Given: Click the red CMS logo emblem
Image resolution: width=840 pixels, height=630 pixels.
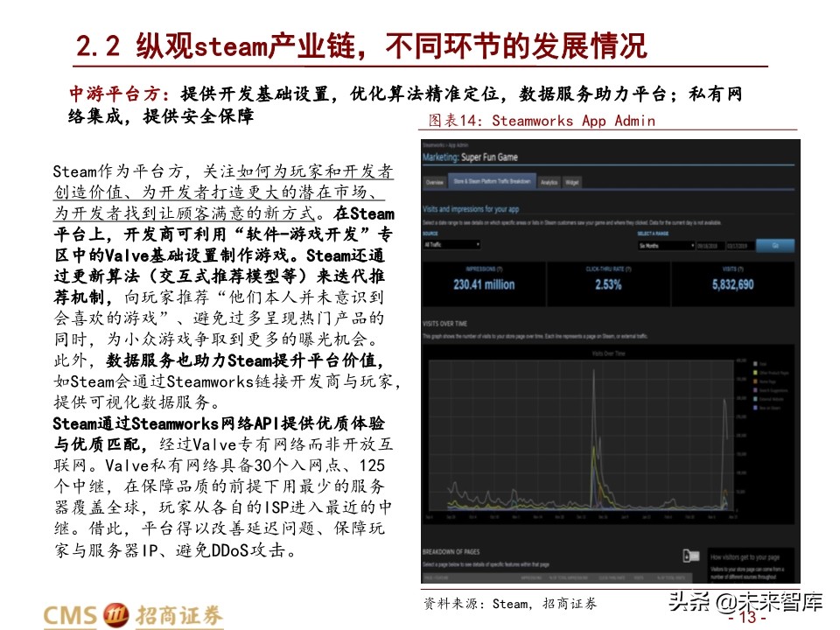Looking at the screenshot, I should 115,612.
